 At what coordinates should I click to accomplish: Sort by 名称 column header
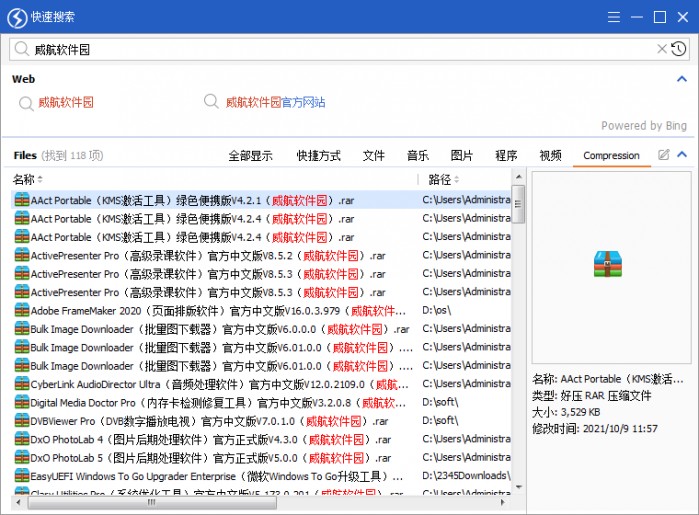(x=28, y=179)
